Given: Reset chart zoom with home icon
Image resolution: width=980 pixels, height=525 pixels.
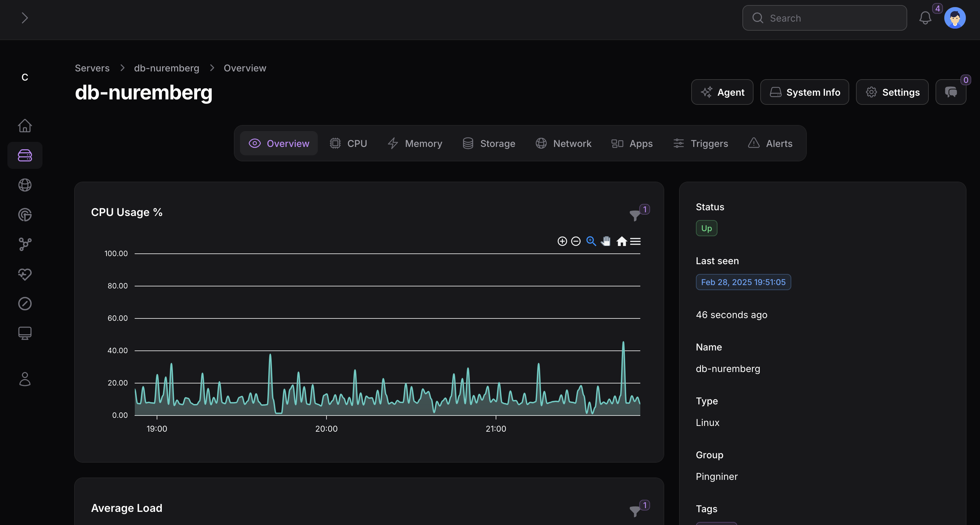Looking at the screenshot, I should point(621,241).
